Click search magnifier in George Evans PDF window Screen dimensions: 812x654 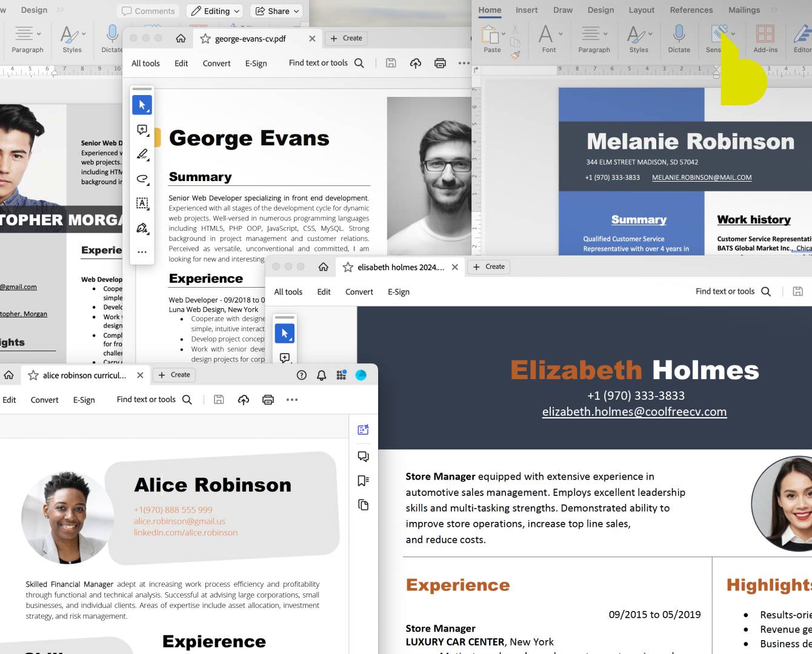click(359, 63)
